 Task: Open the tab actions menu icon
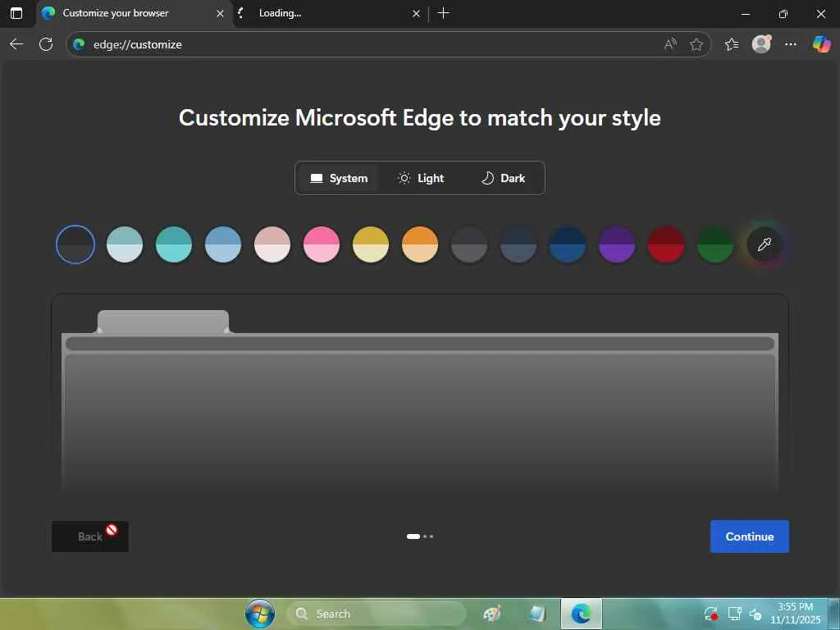[16, 13]
